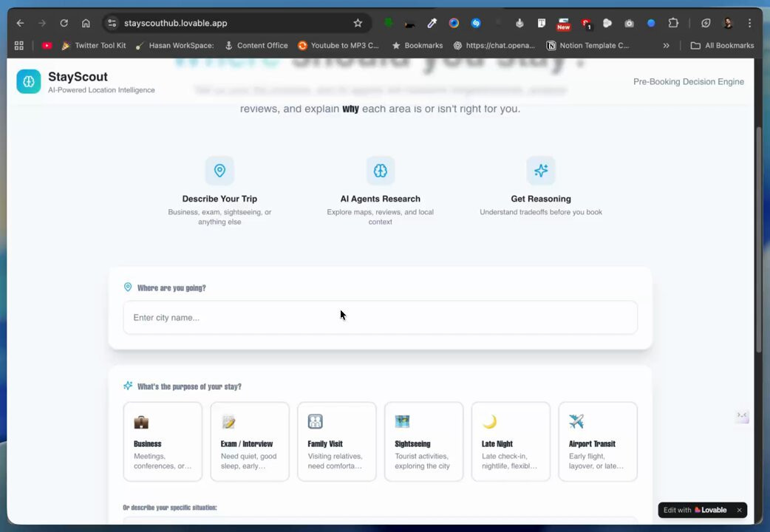Open Youtube to MP3 bookmark
Image resolution: width=770 pixels, height=532 pixels.
click(x=338, y=46)
